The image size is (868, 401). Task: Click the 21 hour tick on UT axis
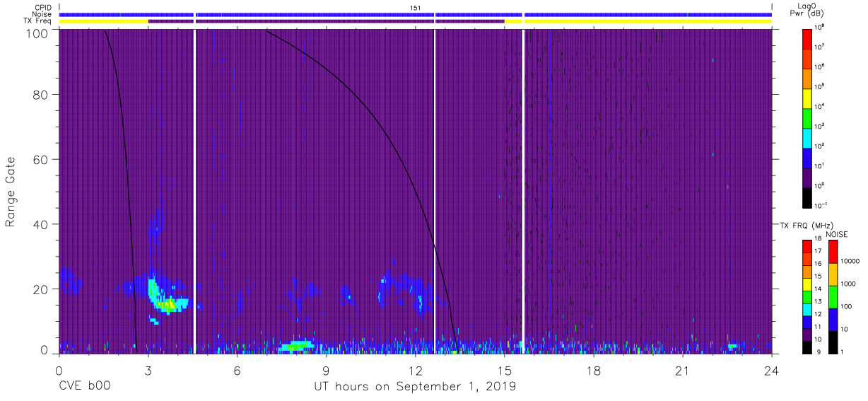683,369
